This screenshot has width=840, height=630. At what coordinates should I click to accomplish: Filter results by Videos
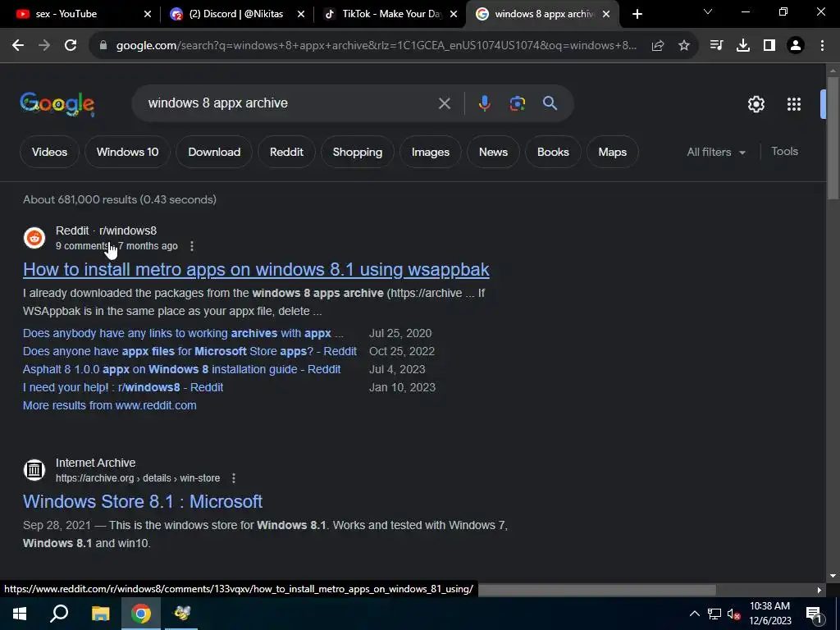click(49, 152)
